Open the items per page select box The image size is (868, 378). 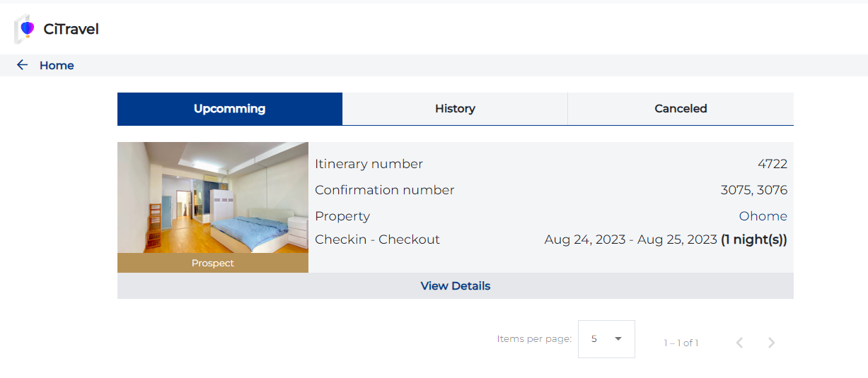point(606,339)
